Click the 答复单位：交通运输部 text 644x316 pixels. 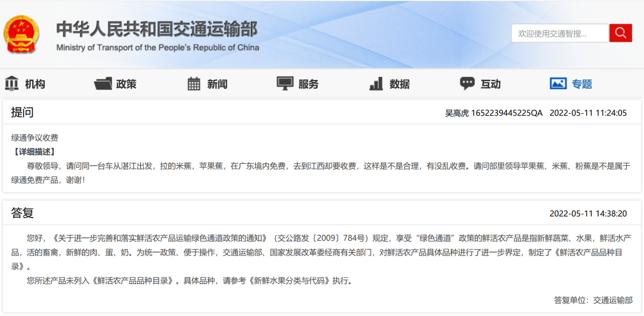(x=593, y=300)
